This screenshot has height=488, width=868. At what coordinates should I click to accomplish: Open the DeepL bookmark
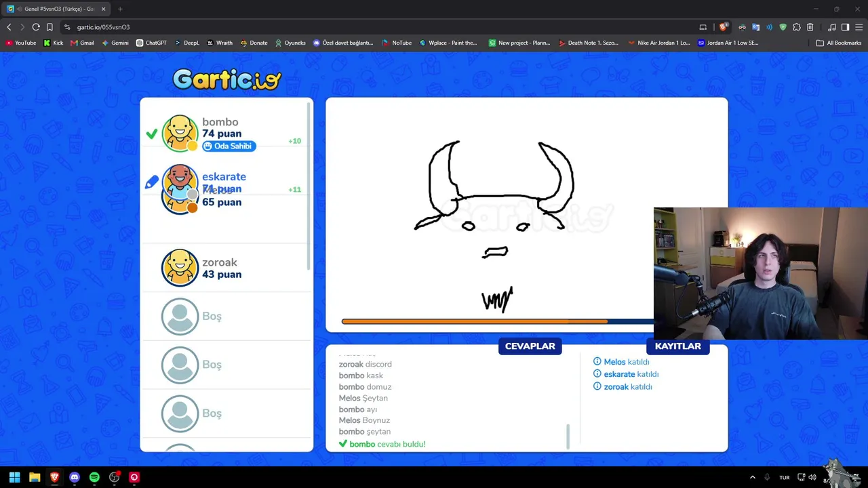pos(186,43)
